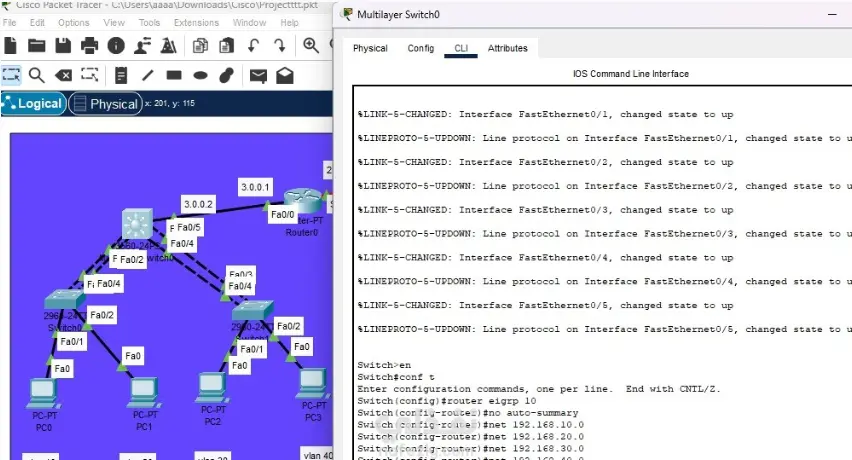Launch the Activity Wizard icon
This screenshot has height=460, width=852.
[168, 46]
